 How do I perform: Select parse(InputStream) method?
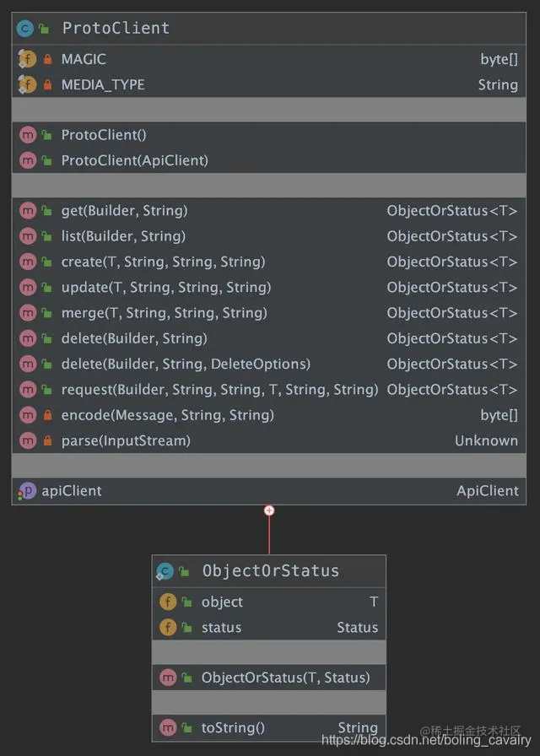pyautogui.click(x=126, y=440)
